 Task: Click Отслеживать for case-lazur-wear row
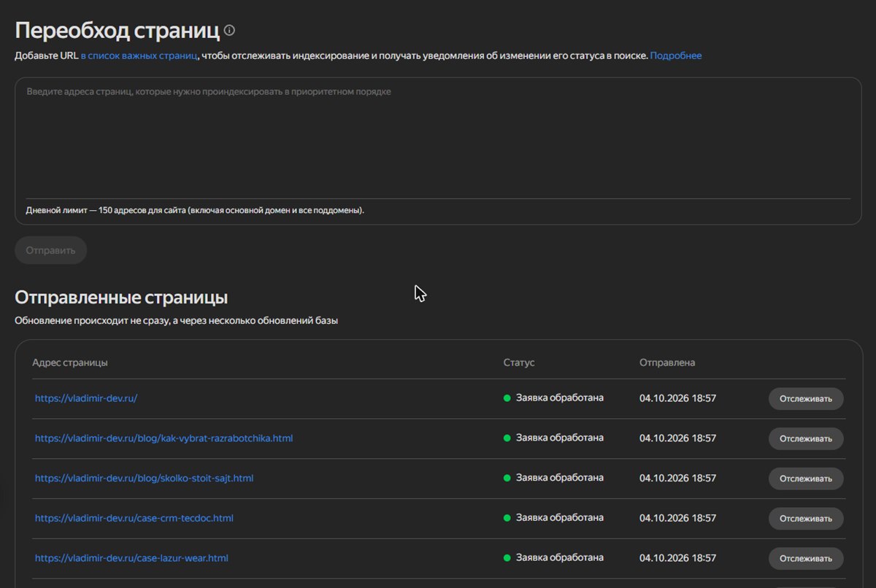pos(806,558)
